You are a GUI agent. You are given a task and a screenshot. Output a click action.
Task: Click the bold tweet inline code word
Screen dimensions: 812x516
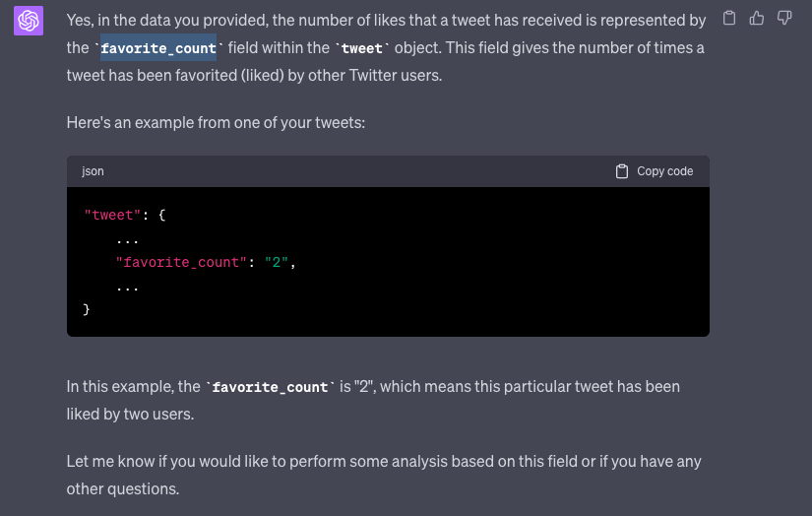click(x=361, y=48)
